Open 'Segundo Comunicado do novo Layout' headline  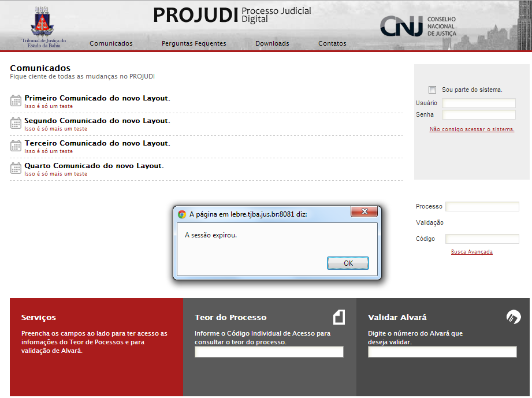point(98,121)
